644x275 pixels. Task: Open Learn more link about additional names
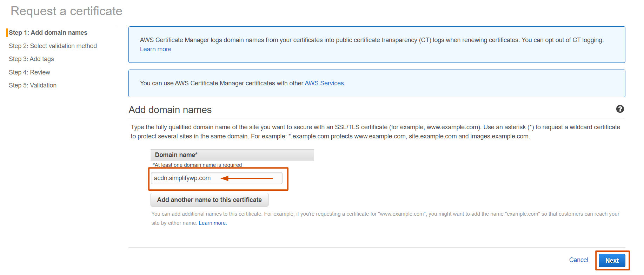(x=212, y=223)
